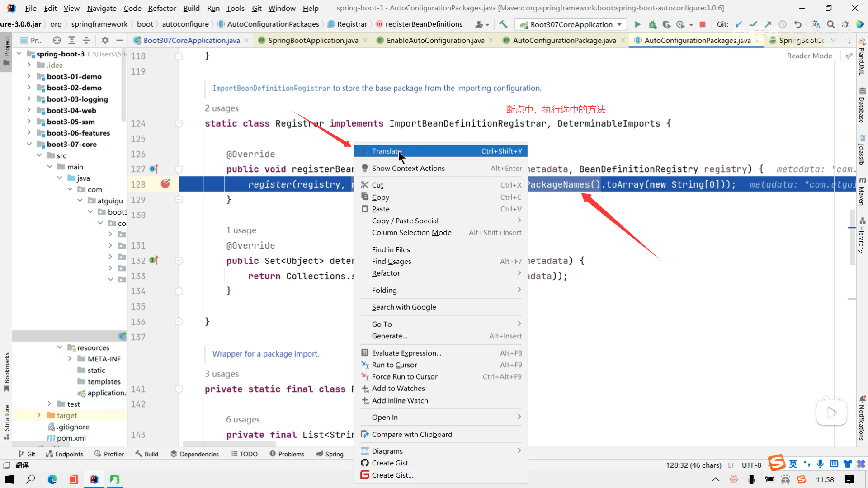Toggle Reader Mode in the editor

tap(809, 56)
